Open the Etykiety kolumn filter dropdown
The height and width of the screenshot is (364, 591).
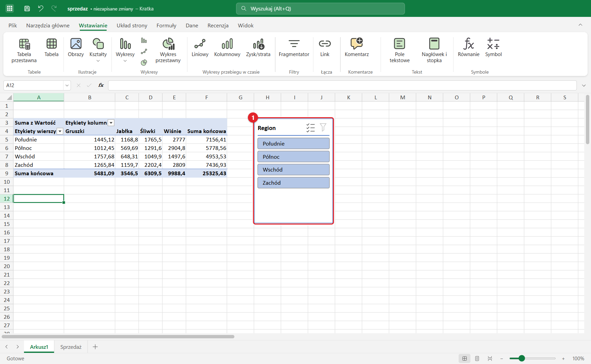coord(111,123)
